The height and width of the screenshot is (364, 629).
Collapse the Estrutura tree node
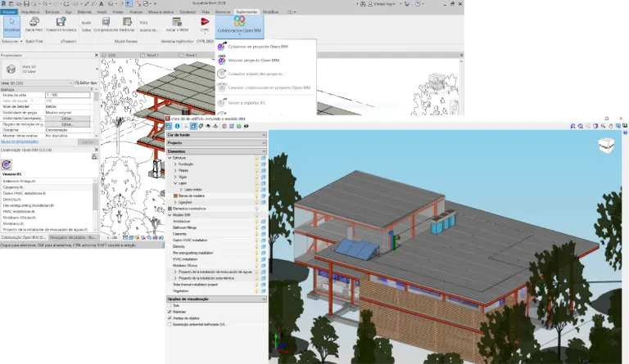tap(170, 158)
